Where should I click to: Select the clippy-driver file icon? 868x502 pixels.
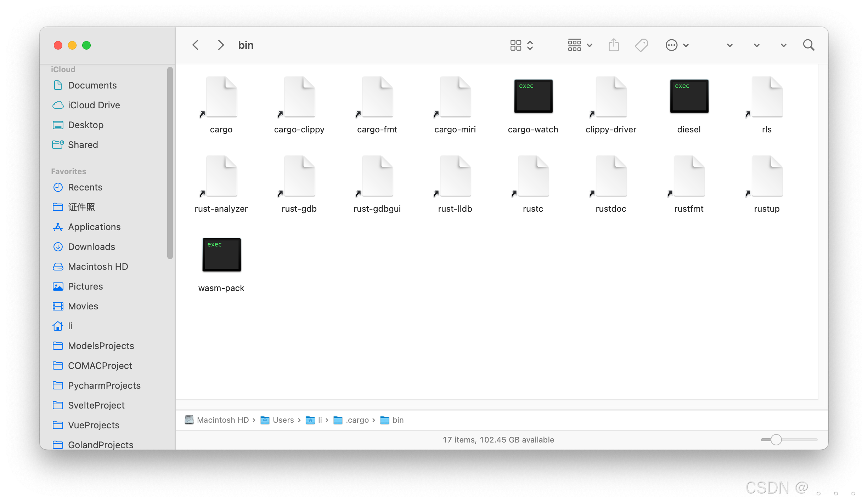(611, 97)
